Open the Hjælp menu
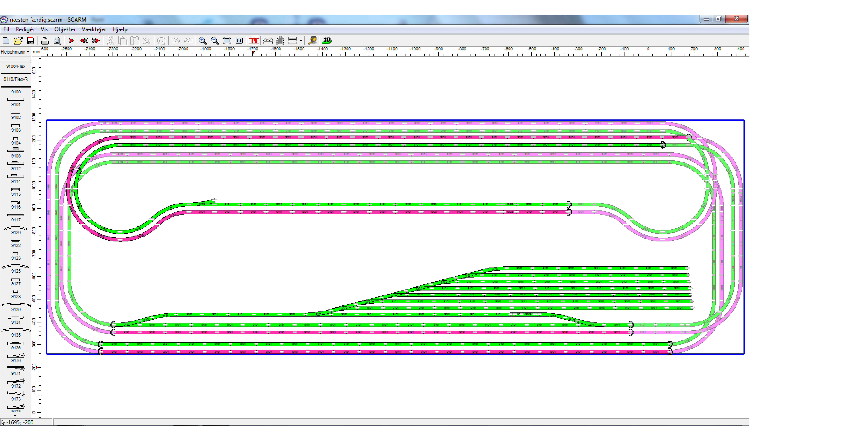This screenshot has width=868, height=426. (x=120, y=30)
